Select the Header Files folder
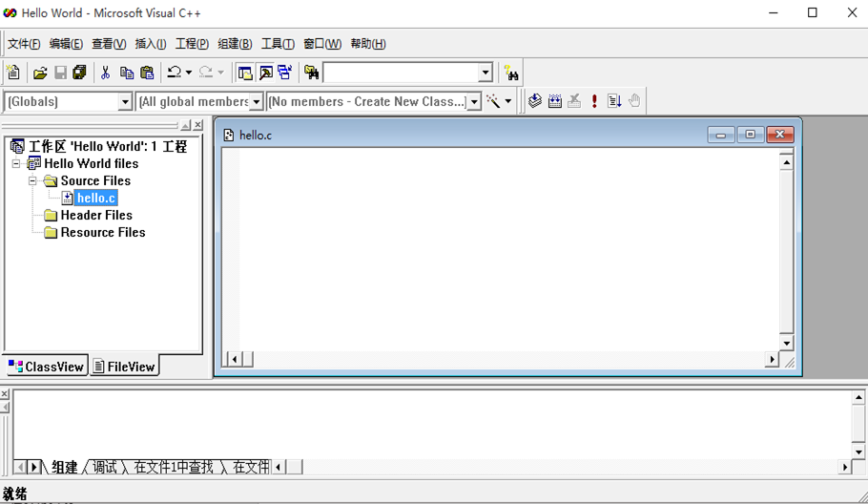The image size is (868, 504). (96, 215)
